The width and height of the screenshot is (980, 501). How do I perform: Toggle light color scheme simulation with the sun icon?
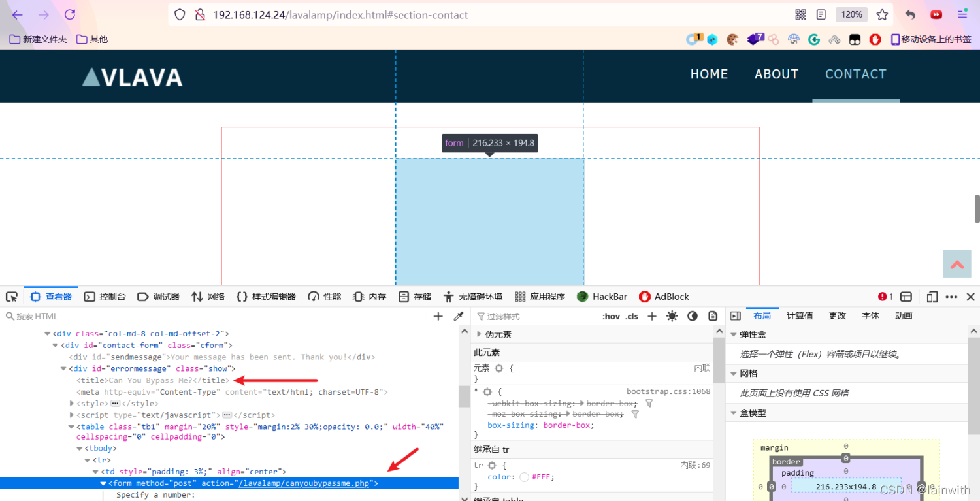672,316
